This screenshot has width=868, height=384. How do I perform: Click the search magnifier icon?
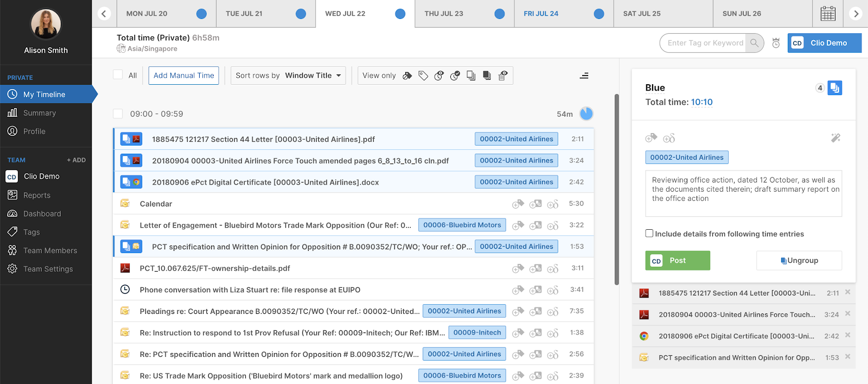(x=754, y=43)
